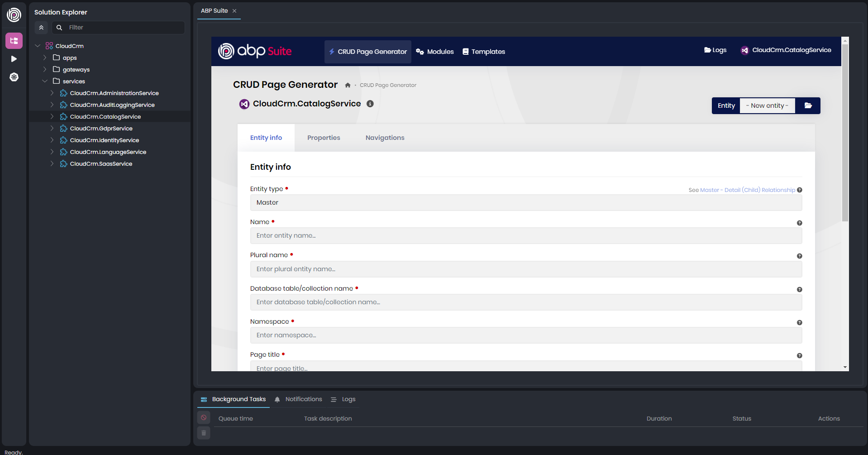
Task: Open the Solution Explorer sidebar icon
Action: pos(14,41)
